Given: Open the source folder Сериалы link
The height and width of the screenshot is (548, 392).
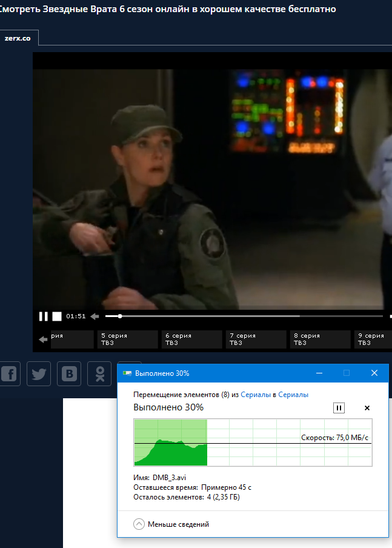Looking at the screenshot, I should tap(256, 395).
